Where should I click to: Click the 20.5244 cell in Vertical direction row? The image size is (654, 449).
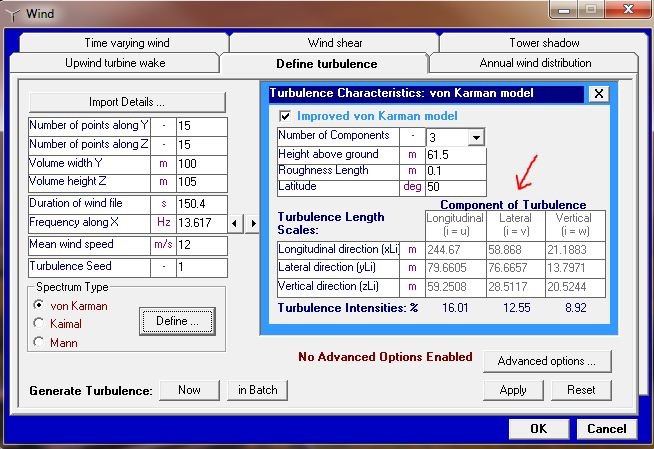point(575,287)
